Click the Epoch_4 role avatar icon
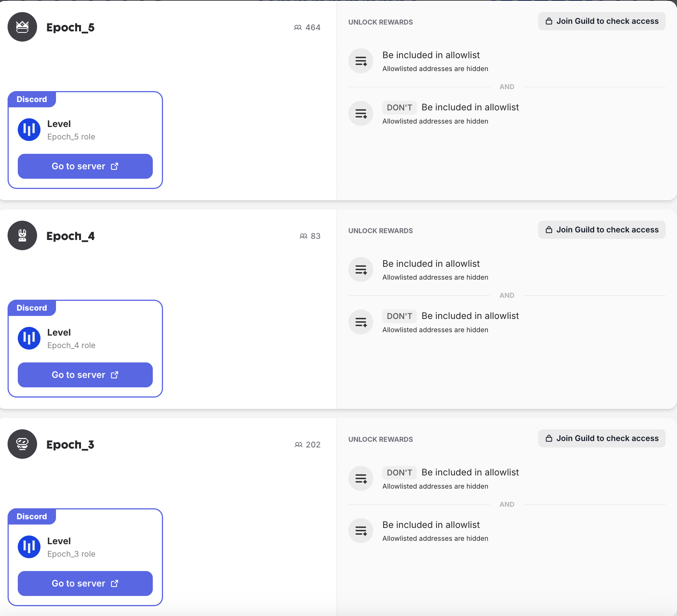 click(22, 235)
